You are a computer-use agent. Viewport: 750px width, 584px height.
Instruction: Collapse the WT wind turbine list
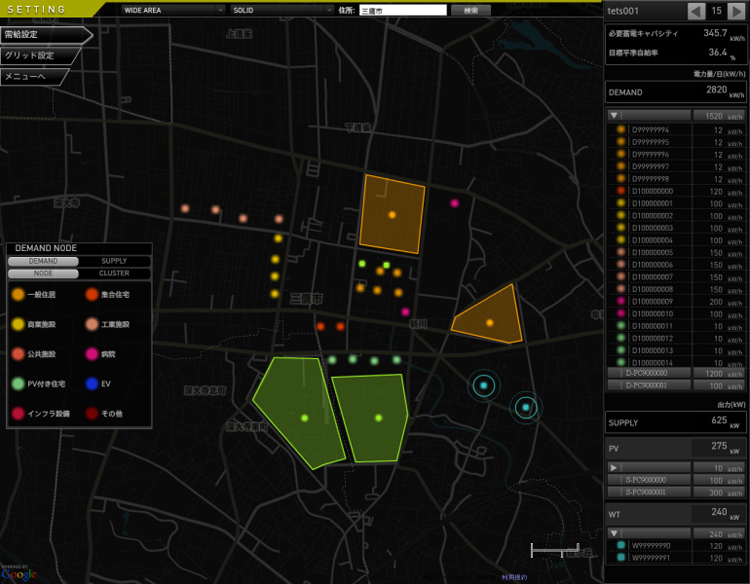[615, 533]
